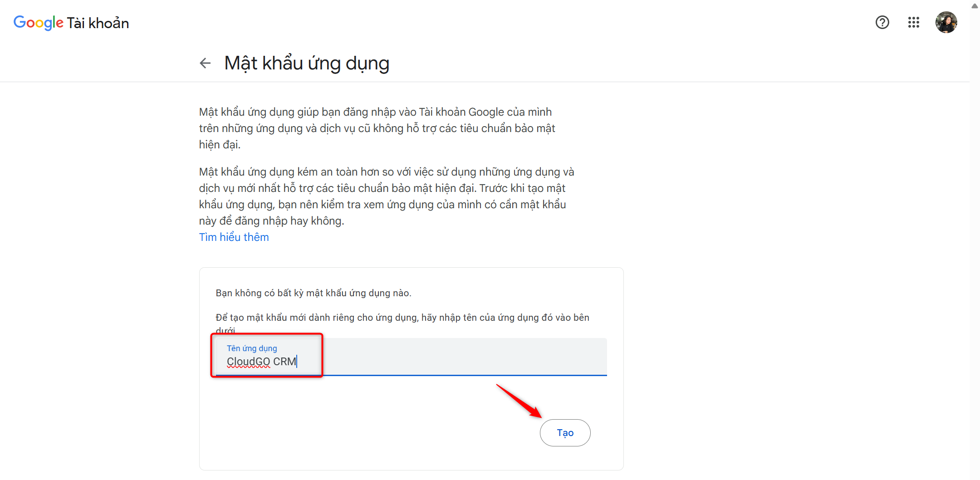Navigate back using the back arrow
The width and height of the screenshot is (980, 480).
pyautogui.click(x=205, y=63)
